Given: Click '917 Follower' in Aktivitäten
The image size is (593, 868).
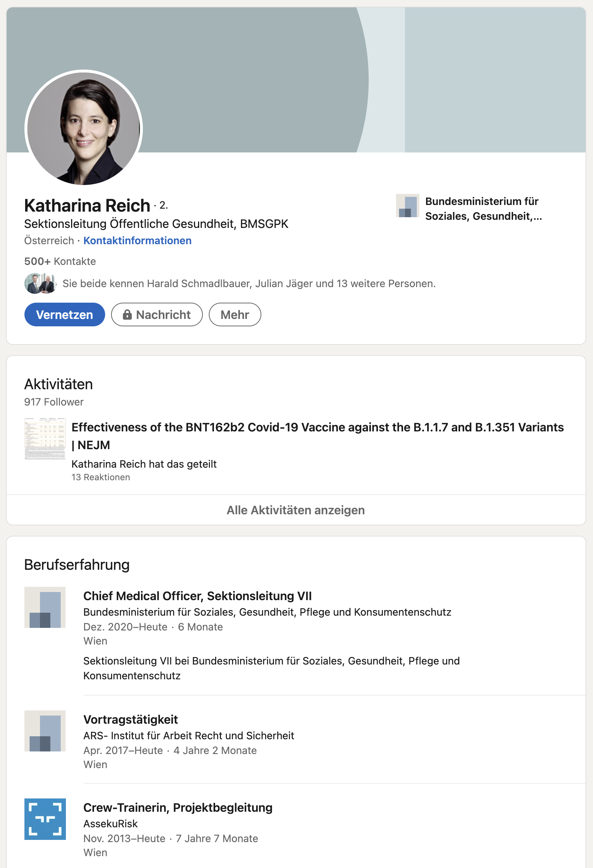Looking at the screenshot, I should click(x=54, y=402).
